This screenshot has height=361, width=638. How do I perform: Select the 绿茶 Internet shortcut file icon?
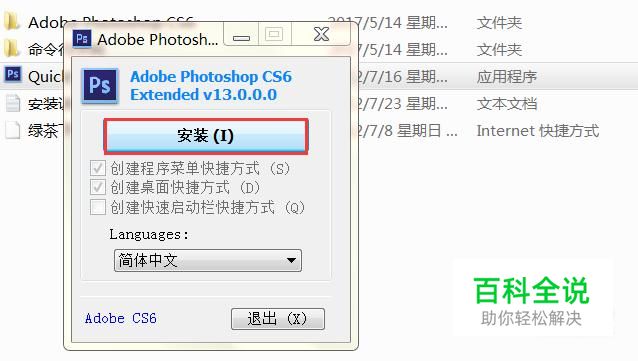tap(13, 130)
